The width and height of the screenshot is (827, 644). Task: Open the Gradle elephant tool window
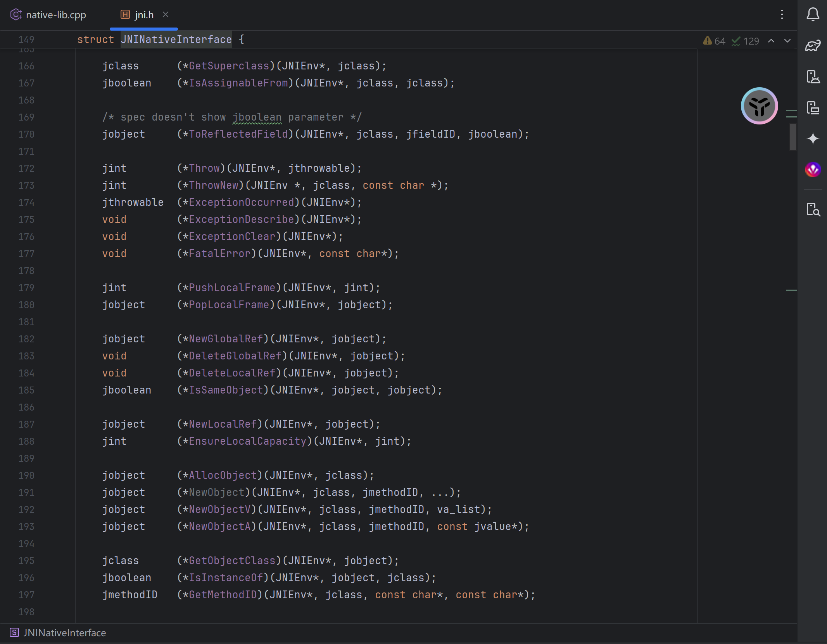tap(813, 46)
